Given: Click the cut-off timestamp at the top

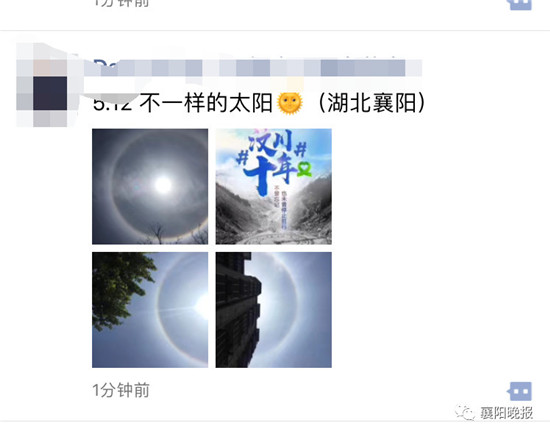Looking at the screenshot, I should (x=121, y=4).
